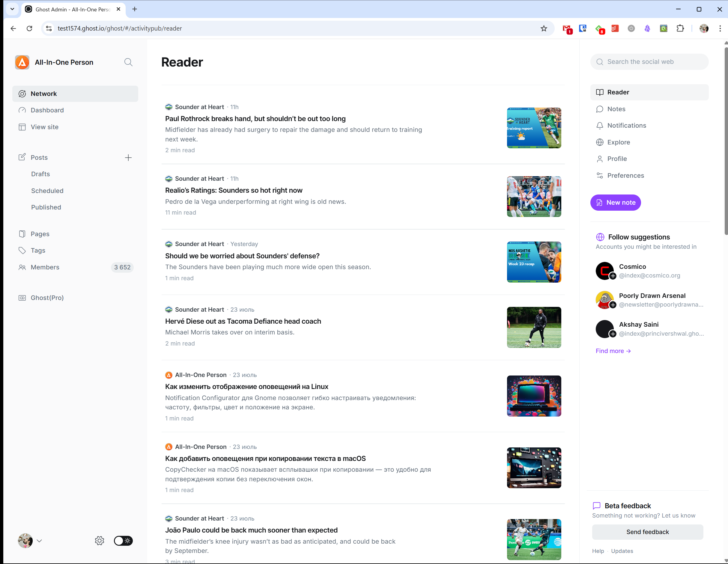Viewport: 728px width, 564px height.
Task: Select Dashboard in the left sidebar
Action: pyautogui.click(x=47, y=110)
